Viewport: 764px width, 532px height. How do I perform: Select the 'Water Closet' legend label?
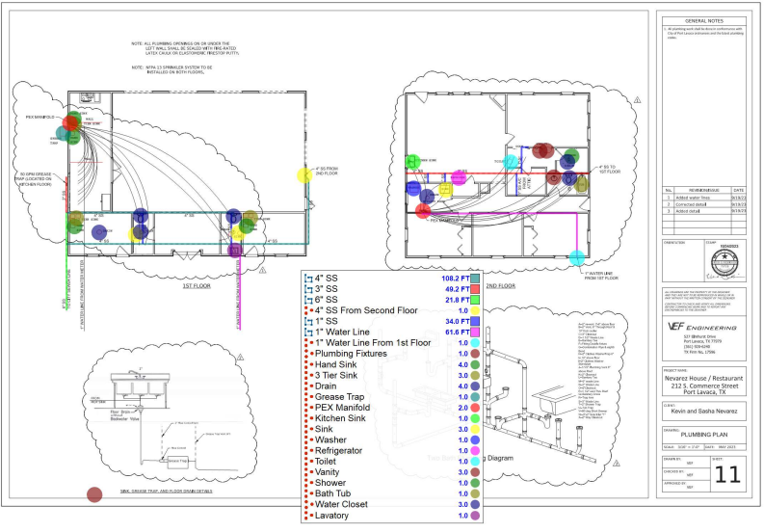(x=341, y=504)
